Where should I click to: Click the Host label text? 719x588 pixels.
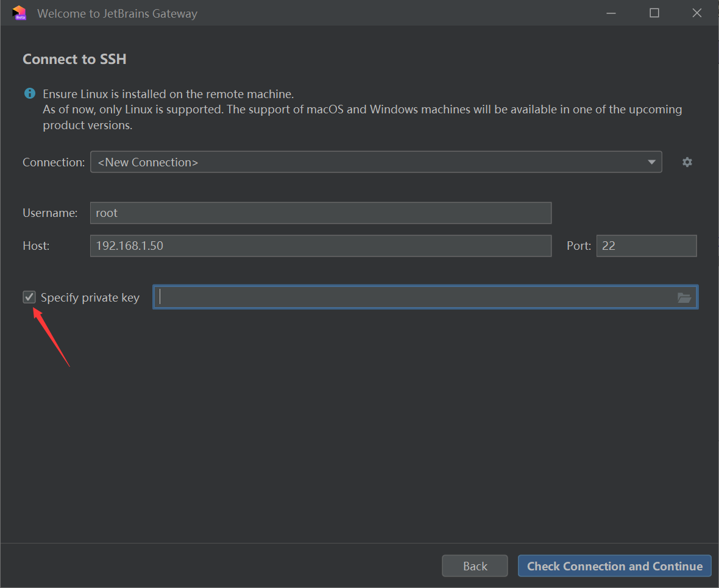tap(36, 246)
